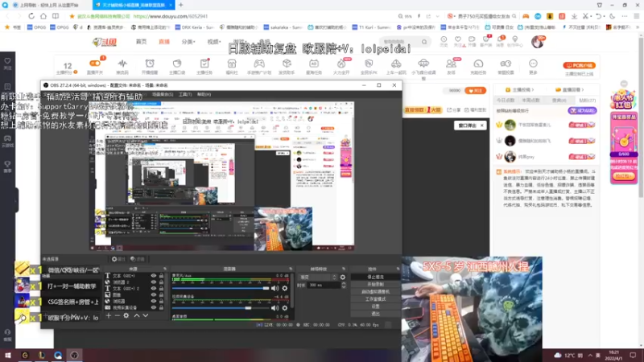Click 工作室模式 in OBS controls
Screen dimensions: 644x362
(375, 299)
